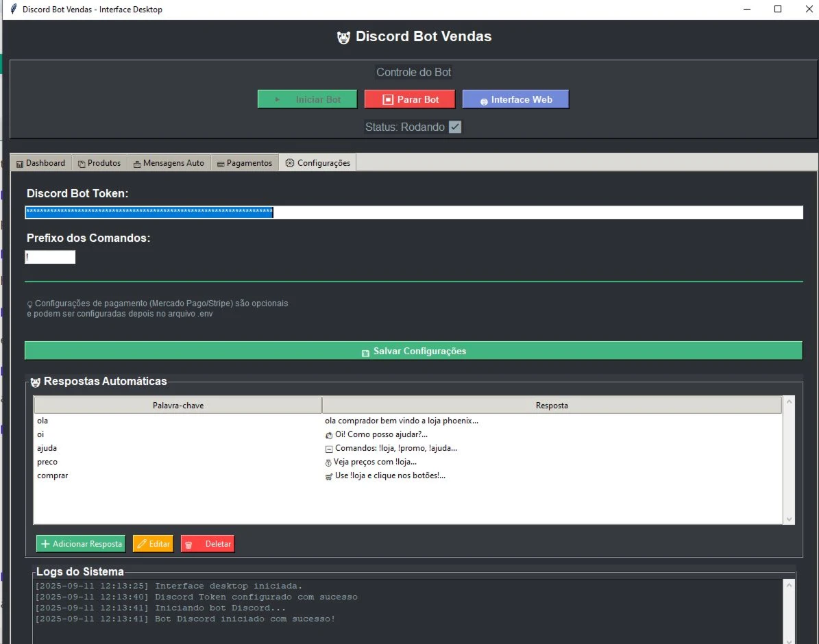This screenshot has width=819, height=644.
Task: Start the bot with Iniciar Bot
Action: 307,99
